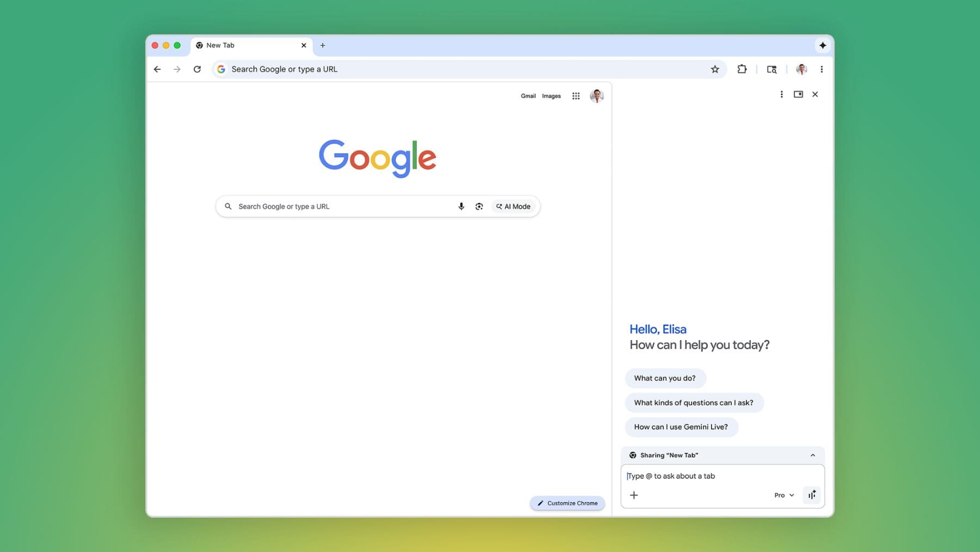The image size is (980, 552).
Task: Click the Gemini prompt input field
Action: (722, 476)
